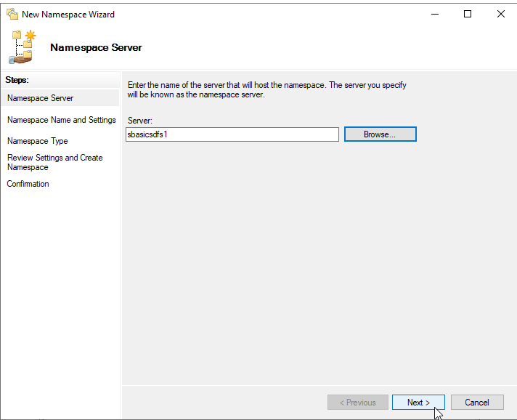
Task: Focus the Server name input field
Action: coord(232,134)
